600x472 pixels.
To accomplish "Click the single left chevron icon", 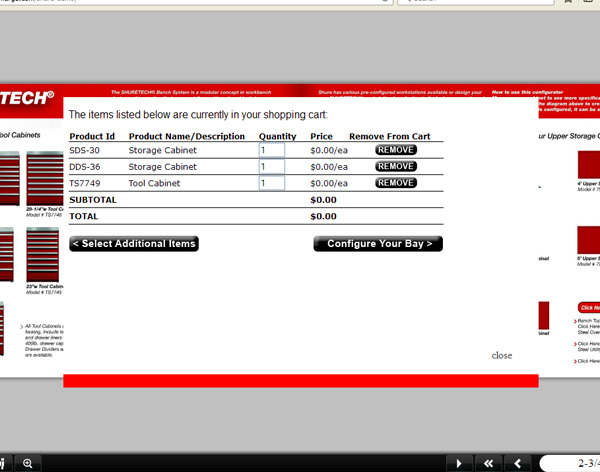I will click(x=518, y=464).
